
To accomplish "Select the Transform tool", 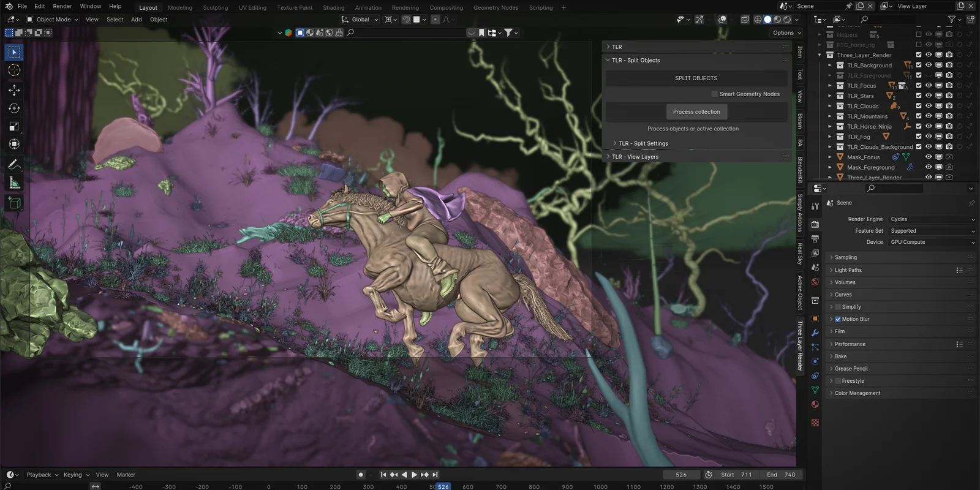I will pos(14,145).
